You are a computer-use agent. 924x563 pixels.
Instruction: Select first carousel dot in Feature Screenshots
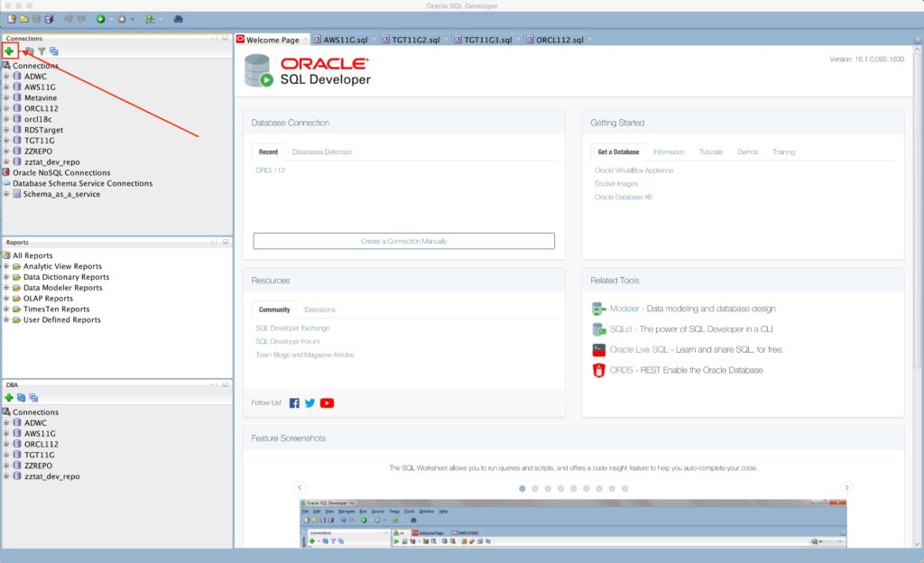click(522, 488)
